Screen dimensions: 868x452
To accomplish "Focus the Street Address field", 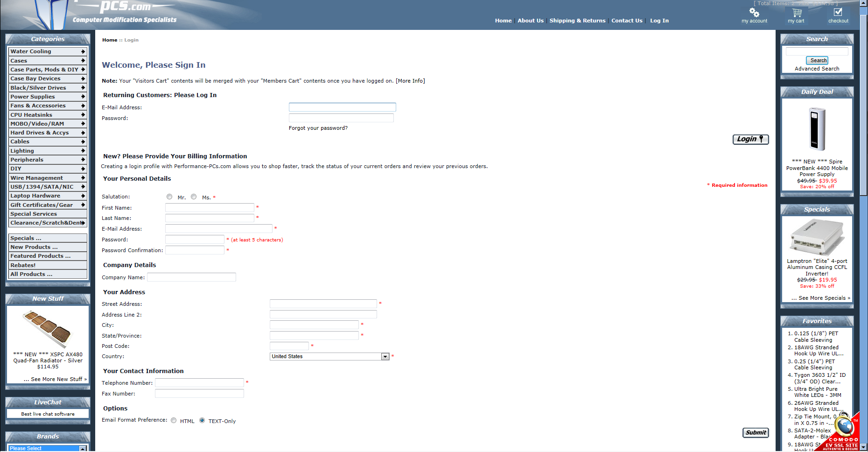I will 323,304.
